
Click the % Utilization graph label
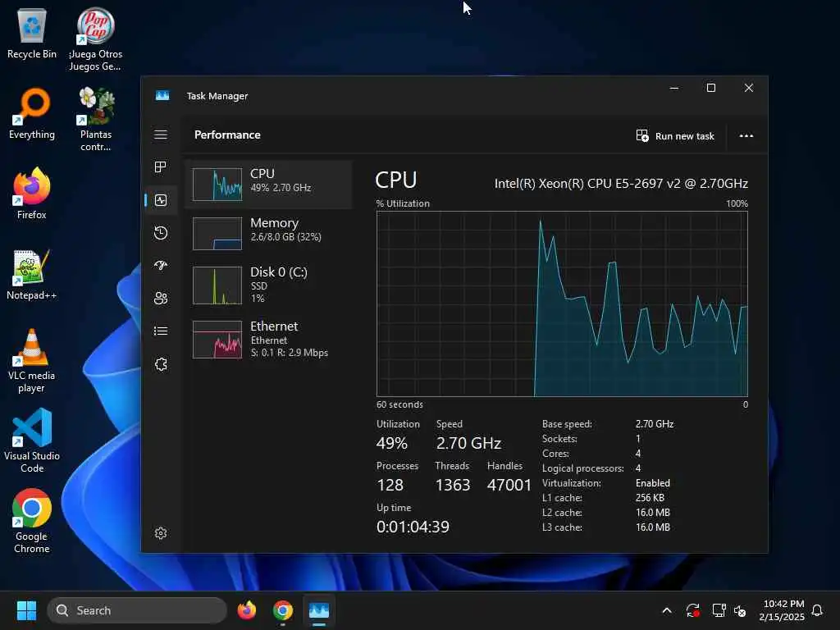pyautogui.click(x=403, y=203)
